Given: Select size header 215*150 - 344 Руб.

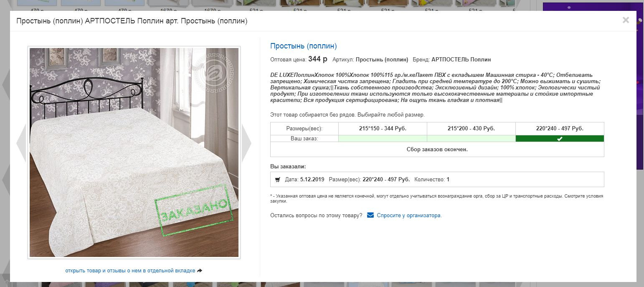Looking at the screenshot, I should point(383,129).
